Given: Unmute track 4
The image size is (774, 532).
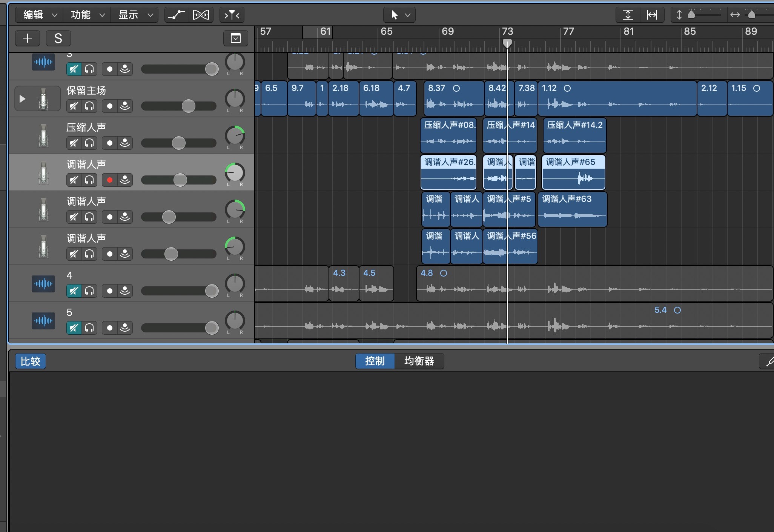Looking at the screenshot, I should [x=74, y=291].
